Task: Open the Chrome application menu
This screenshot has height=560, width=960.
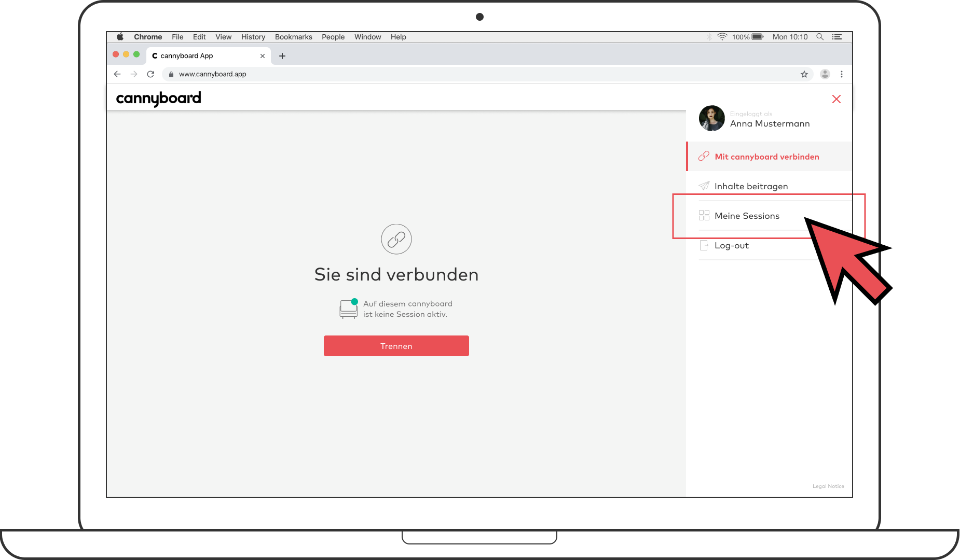Action: 148,37
